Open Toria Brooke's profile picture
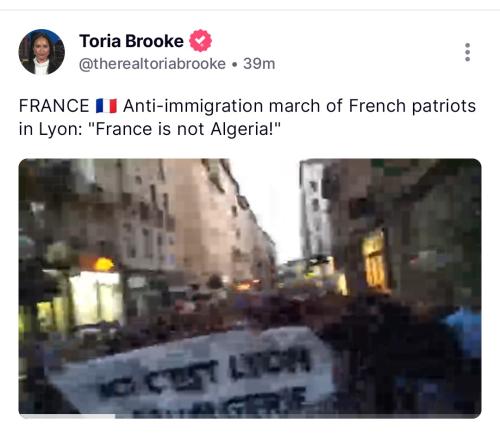Screen dimensions: 500x433 42,52
